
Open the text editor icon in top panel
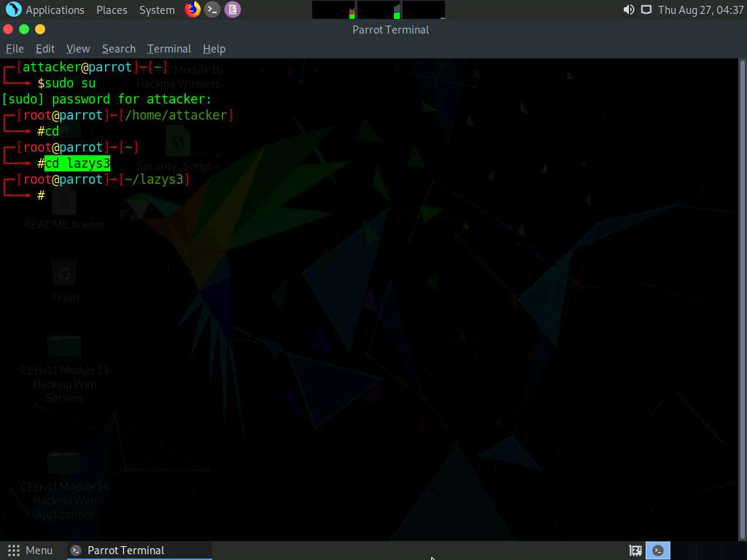(x=231, y=9)
